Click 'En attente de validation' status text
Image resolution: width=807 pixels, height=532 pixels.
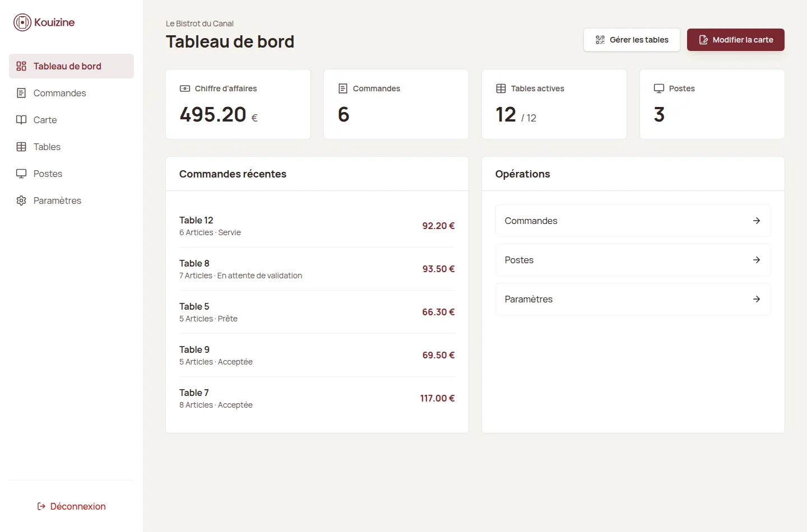pos(259,276)
